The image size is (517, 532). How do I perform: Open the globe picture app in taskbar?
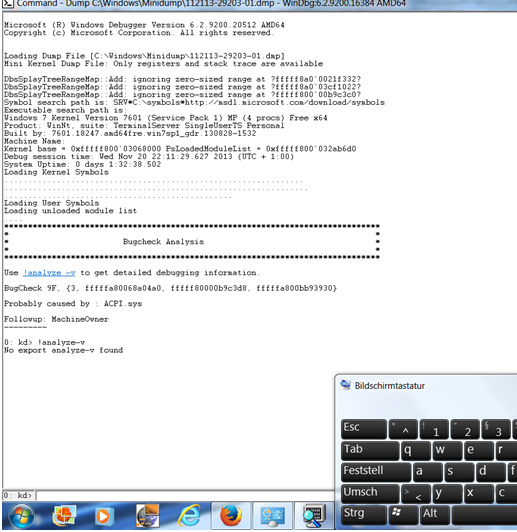147,516
